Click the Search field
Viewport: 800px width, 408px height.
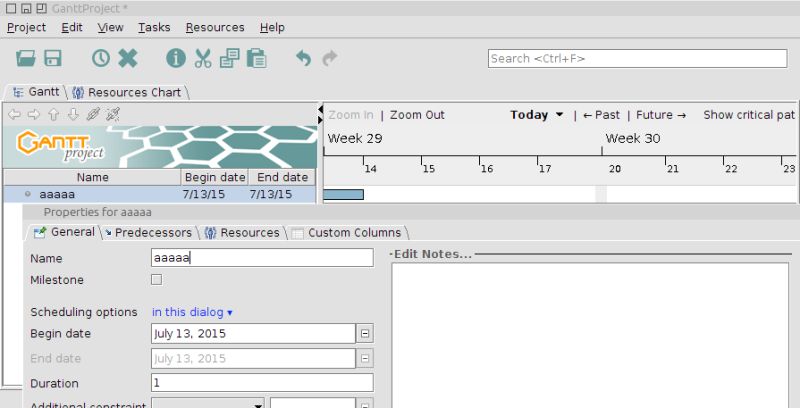coord(637,59)
